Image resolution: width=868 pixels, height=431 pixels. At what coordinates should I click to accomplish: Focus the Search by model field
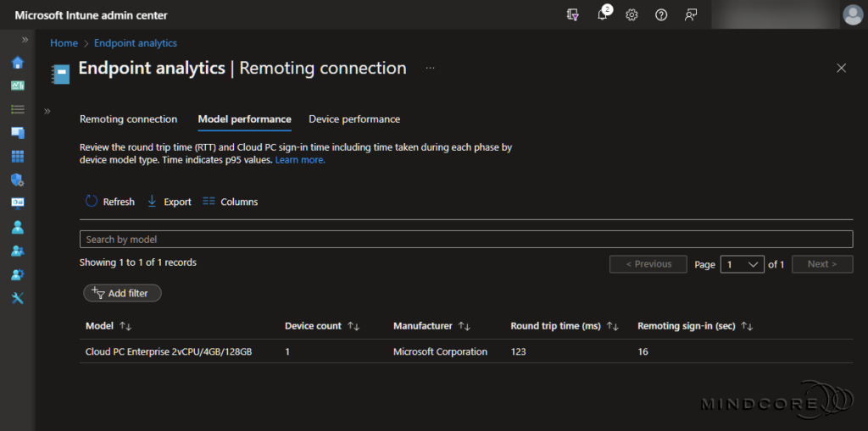tap(466, 239)
